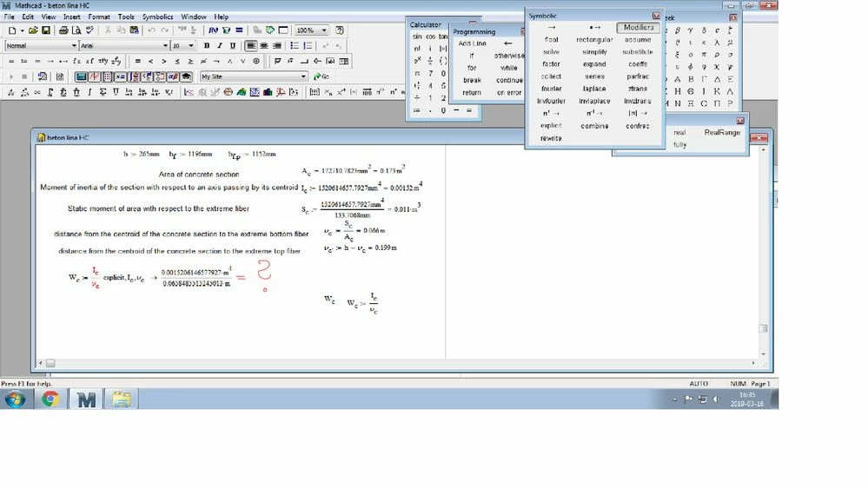Screen dimensions: 868x488
Task: Click 'explicit' keyword in Symbolic palette
Action: click(x=551, y=126)
